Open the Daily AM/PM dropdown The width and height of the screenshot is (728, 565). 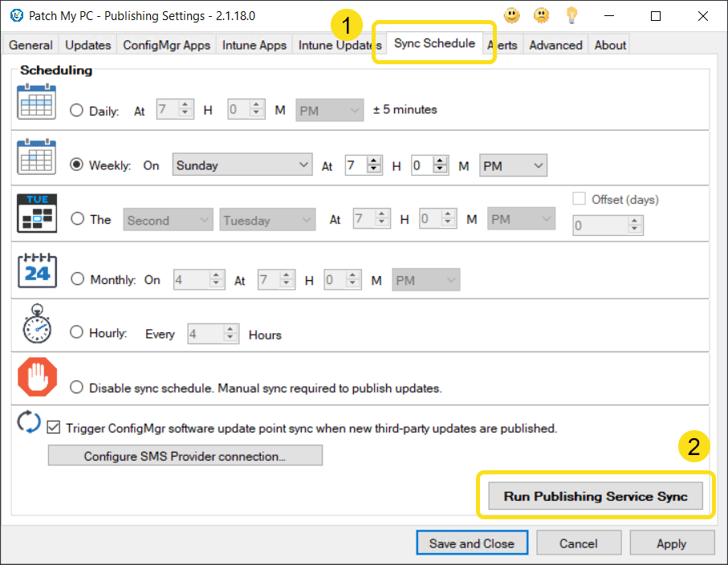point(330,111)
